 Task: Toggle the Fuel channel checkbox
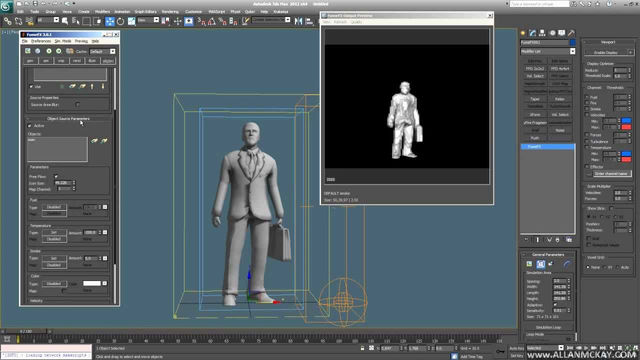pyautogui.click(x=587, y=98)
